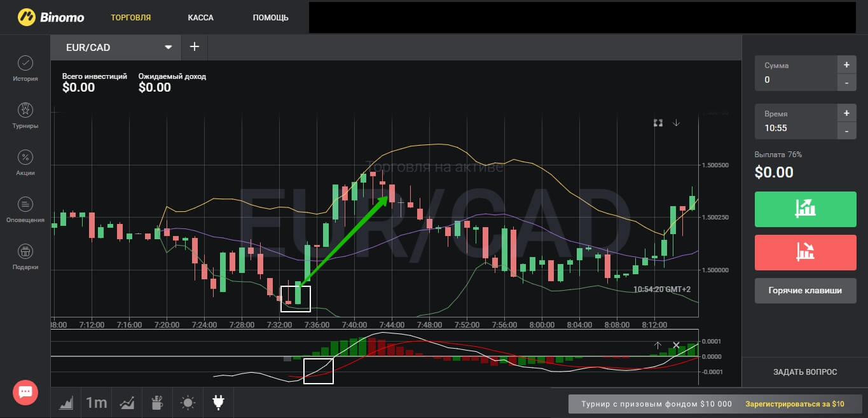The height and width of the screenshot is (418, 868).
Task: Toggle light theme with sun icon
Action: pyautogui.click(x=188, y=402)
